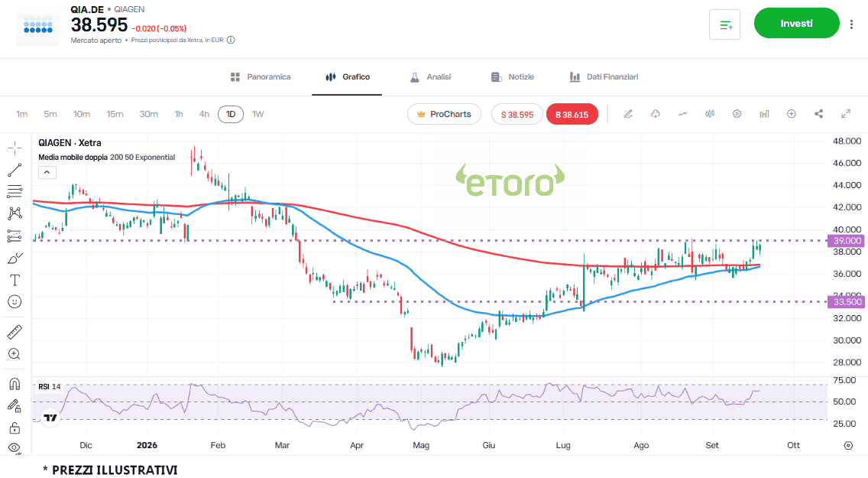Select the 15m timeframe
The width and height of the screenshot is (868, 478).
pyautogui.click(x=115, y=114)
